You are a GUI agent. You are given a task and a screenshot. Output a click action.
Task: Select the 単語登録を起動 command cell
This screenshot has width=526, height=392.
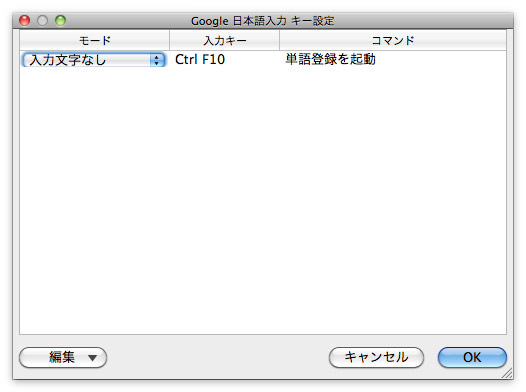click(392, 60)
